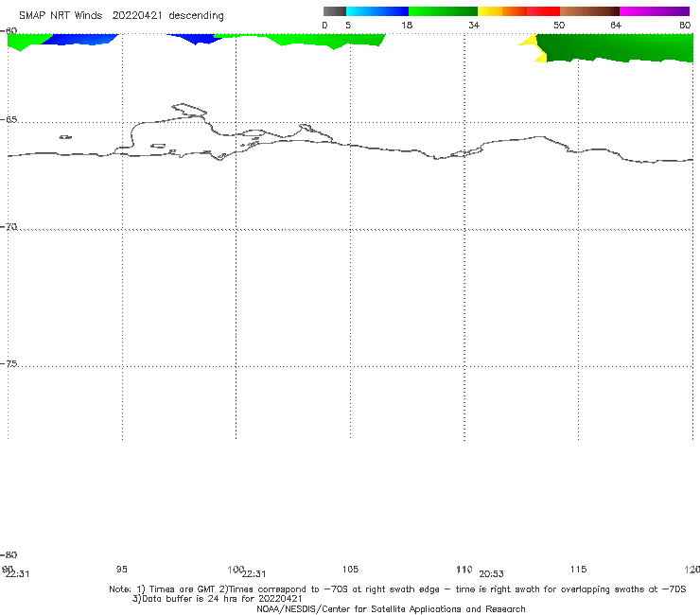
Task: Click the yellow-orange segment of the color bar
Action: click(501, 11)
